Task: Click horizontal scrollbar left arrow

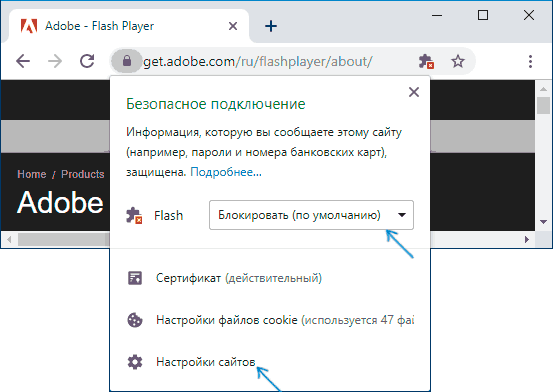Action: [x=9, y=240]
